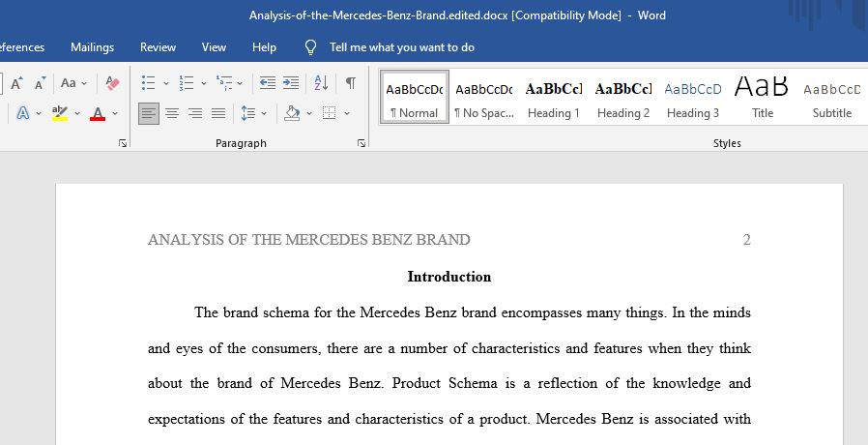Decrease font size with Shrink Font icon

(40, 83)
